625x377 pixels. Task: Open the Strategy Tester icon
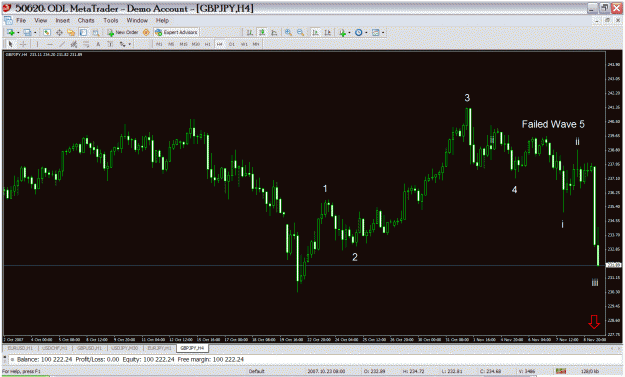click(96, 32)
